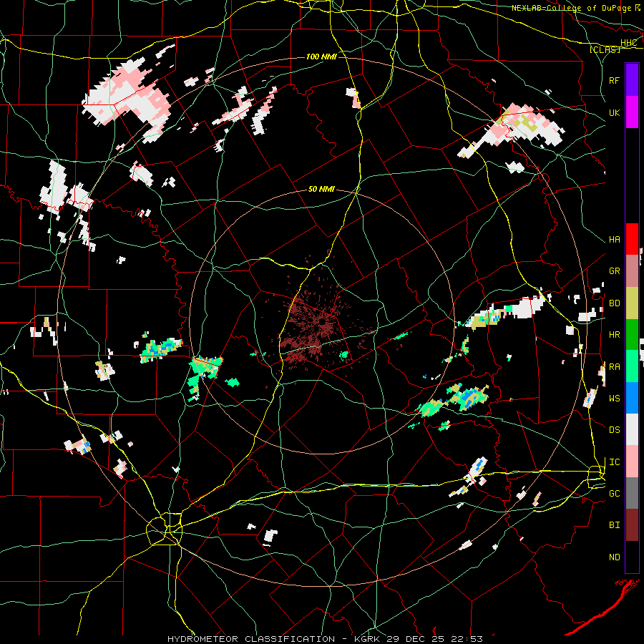Click the HYDROMETEOR CLASSIFICATION title text
Screen dimensions: 644x644
pos(251,639)
